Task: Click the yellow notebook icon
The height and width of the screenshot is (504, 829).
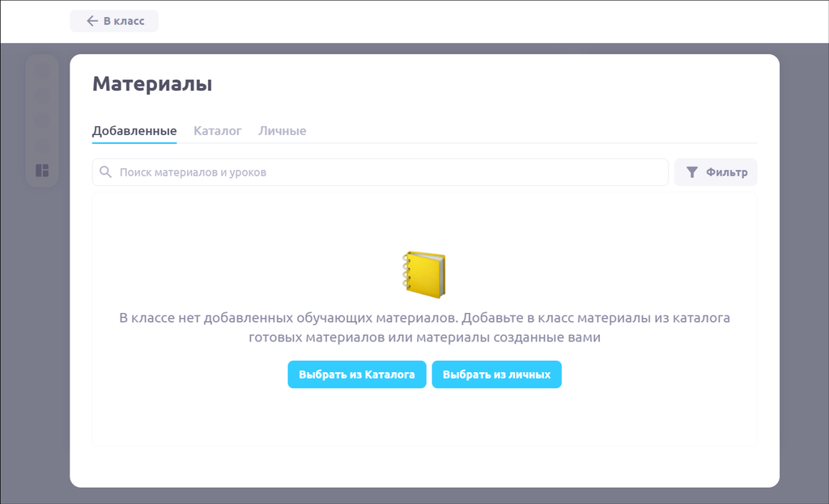Action: click(424, 274)
